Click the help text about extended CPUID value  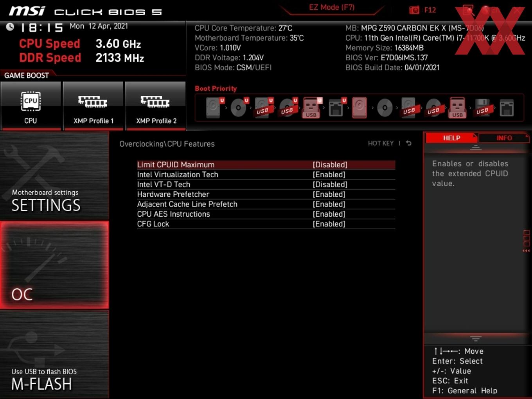pos(470,173)
